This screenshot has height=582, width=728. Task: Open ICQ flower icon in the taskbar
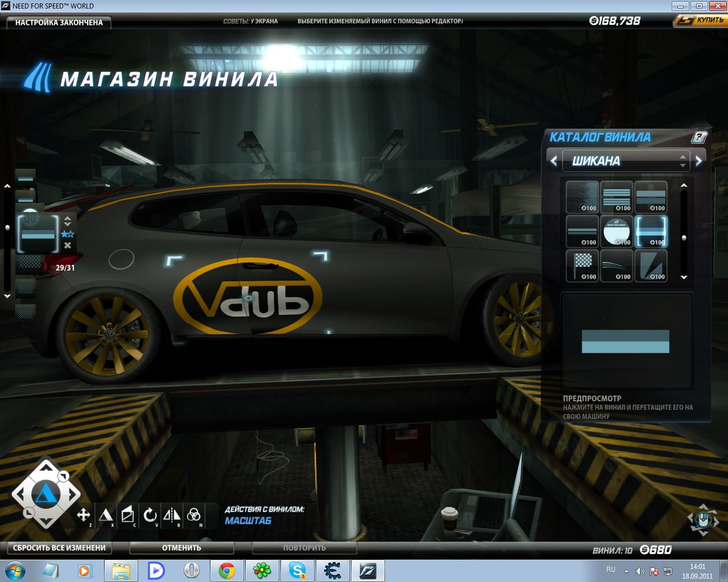pyautogui.click(x=262, y=571)
